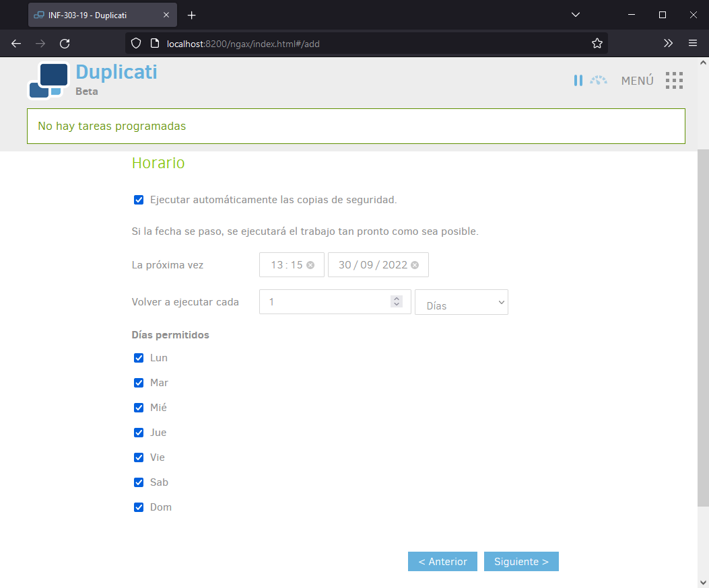The height and width of the screenshot is (588, 709).
Task: Open the Días interval unit dropdown
Action: pos(461,303)
